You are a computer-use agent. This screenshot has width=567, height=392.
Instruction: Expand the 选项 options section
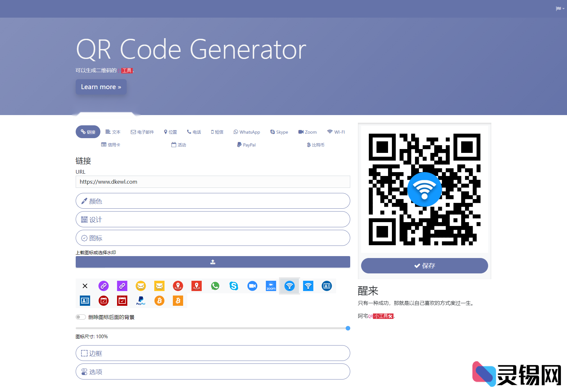[x=213, y=372]
